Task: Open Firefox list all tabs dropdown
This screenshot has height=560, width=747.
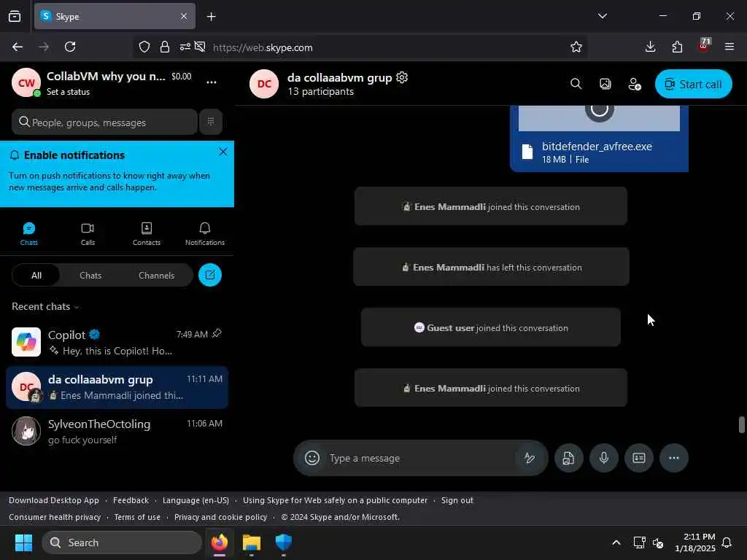Action: pos(603,16)
